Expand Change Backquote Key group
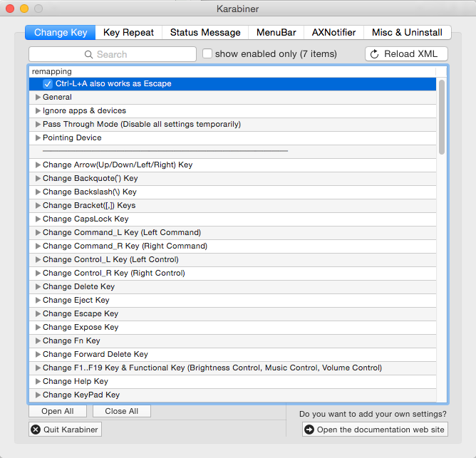The width and height of the screenshot is (476, 458). [38, 179]
